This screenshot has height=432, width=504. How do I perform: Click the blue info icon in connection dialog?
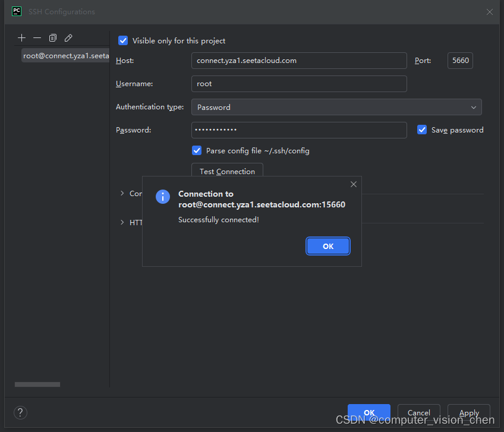163,197
